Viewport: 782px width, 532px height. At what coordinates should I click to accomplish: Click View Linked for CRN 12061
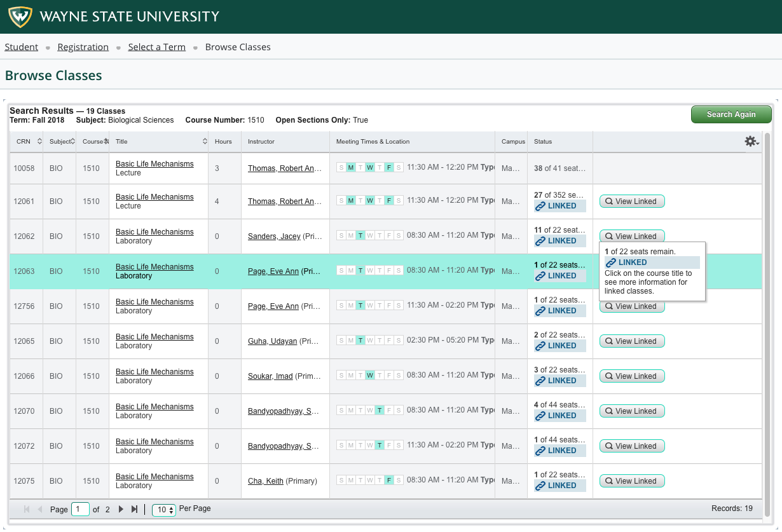coord(632,201)
